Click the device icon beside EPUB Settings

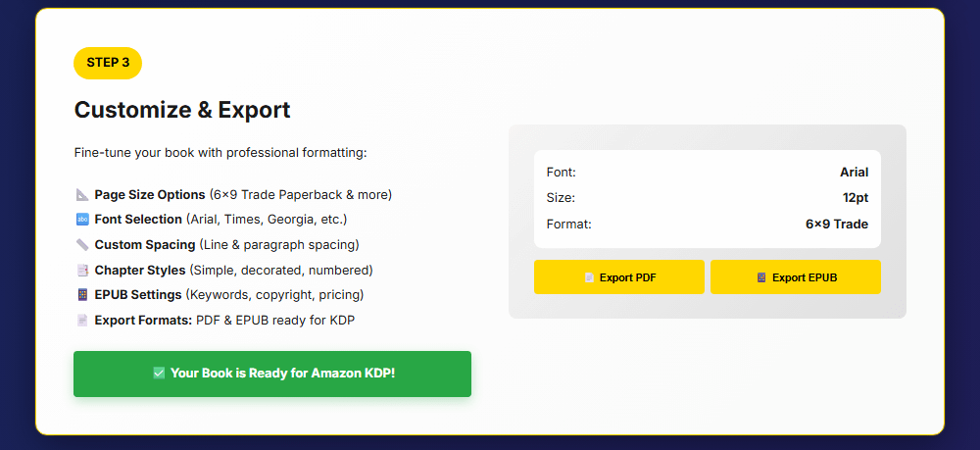pyautogui.click(x=82, y=295)
